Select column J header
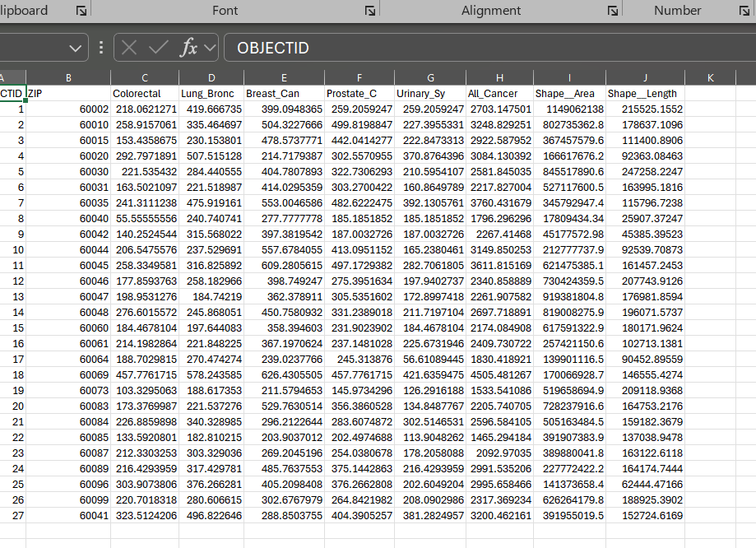This screenshot has width=756, height=548. coord(645,77)
